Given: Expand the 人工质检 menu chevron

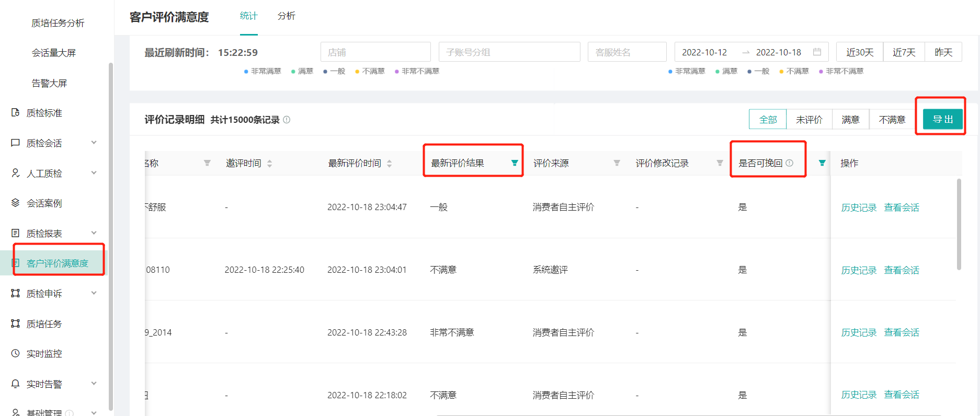Looking at the screenshot, I should (x=94, y=172).
